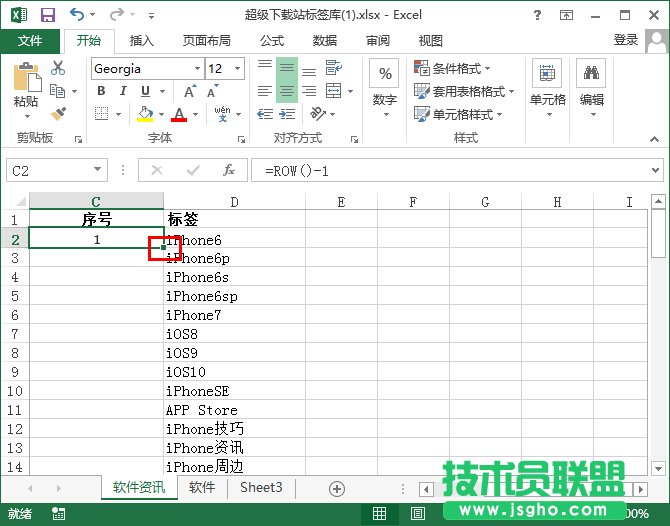
Task: Switch to the 软件 sheet tab
Action: pos(202,488)
